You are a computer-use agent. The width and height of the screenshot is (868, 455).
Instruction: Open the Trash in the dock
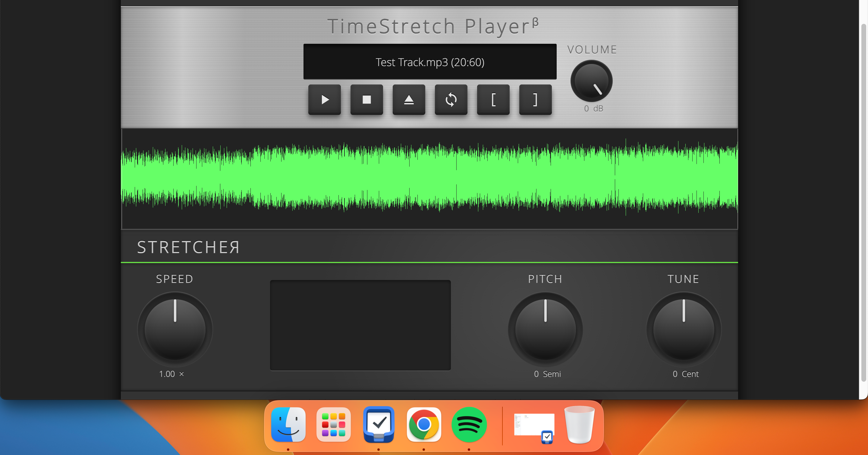pos(579,425)
